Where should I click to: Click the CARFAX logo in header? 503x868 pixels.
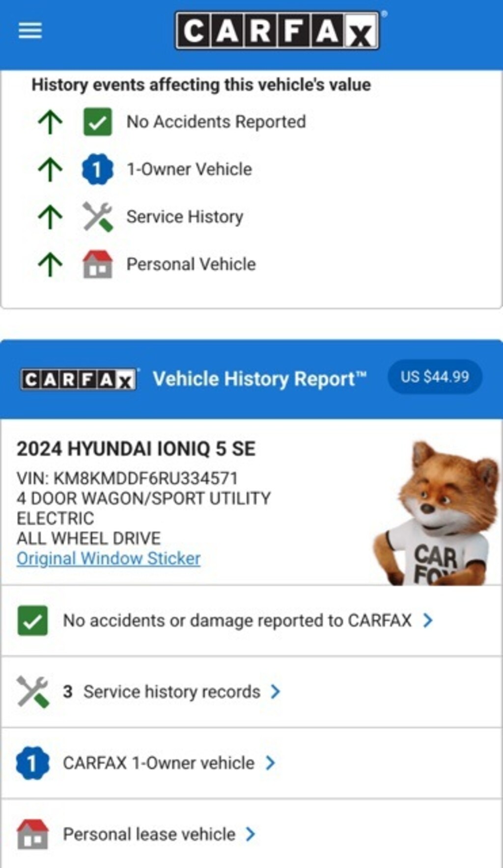coord(278,30)
